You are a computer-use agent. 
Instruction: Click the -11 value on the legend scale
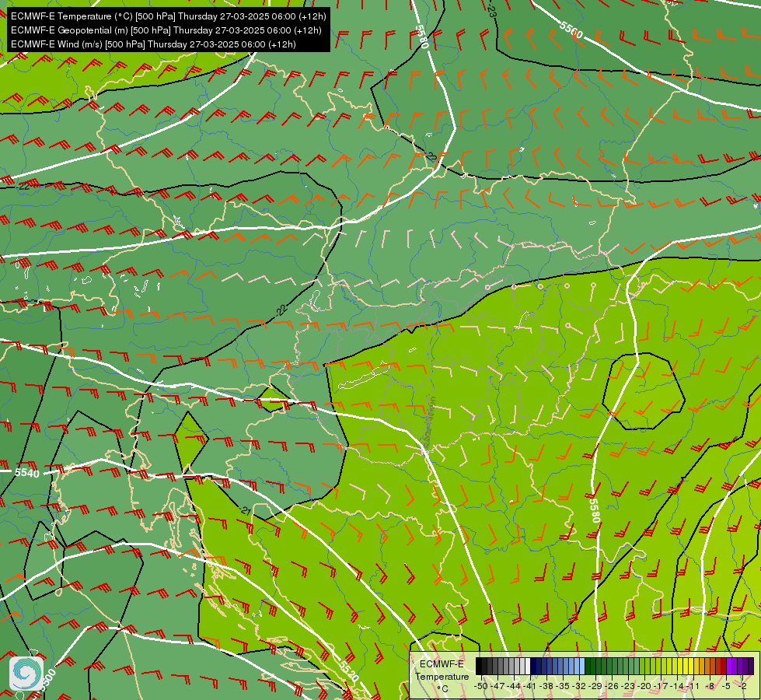(x=693, y=686)
